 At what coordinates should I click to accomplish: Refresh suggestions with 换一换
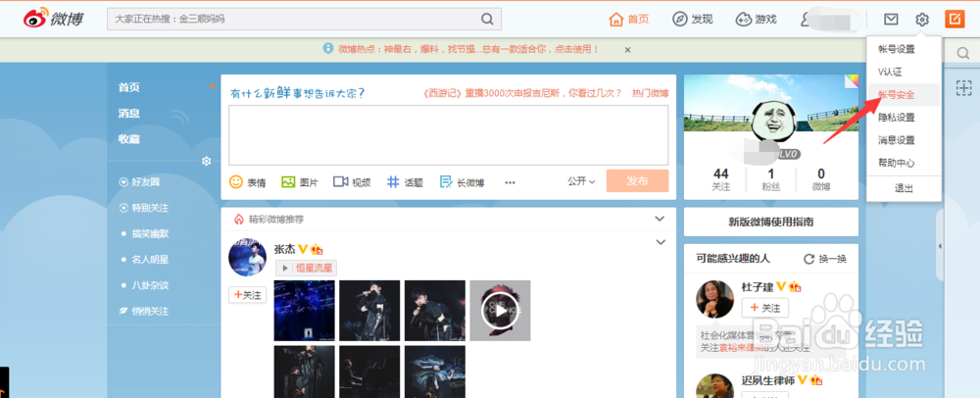tap(825, 260)
